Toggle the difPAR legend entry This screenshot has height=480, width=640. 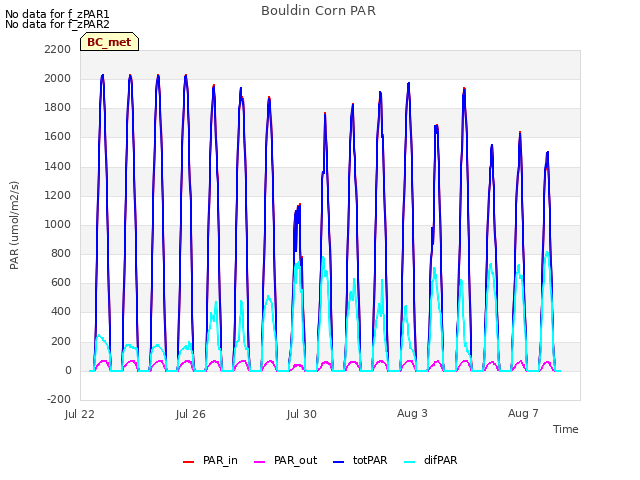[431, 460]
